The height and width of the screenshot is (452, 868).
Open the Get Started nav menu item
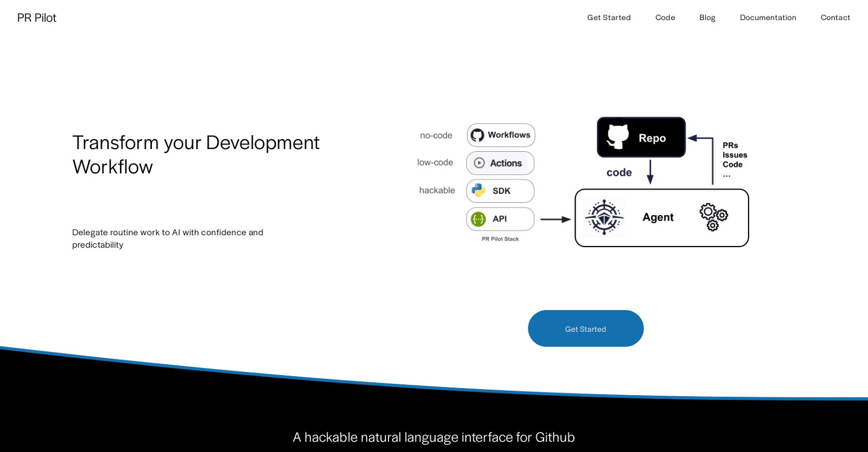pyautogui.click(x=609, y=17)
